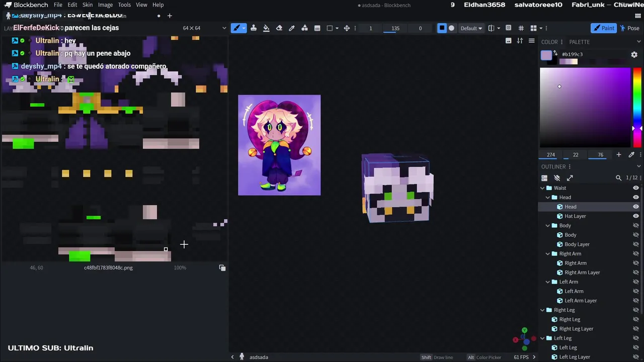Image resolution: width=644 pixels, height=362 pixels.
Task: Click the checkerboard Lock Alpha icon
Action: click(x=508, y=28)
